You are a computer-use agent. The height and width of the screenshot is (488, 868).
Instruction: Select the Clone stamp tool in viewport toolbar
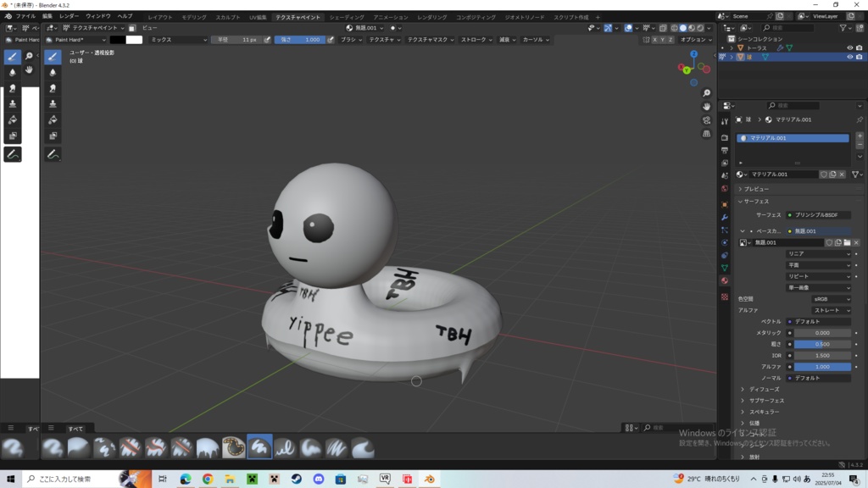point(53,104)
